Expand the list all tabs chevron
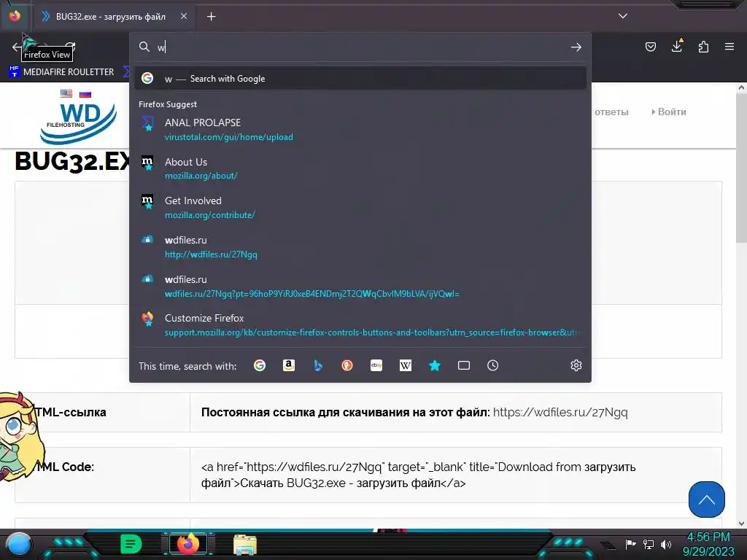This screenshot has width=747, height=560. coord(623,16)
